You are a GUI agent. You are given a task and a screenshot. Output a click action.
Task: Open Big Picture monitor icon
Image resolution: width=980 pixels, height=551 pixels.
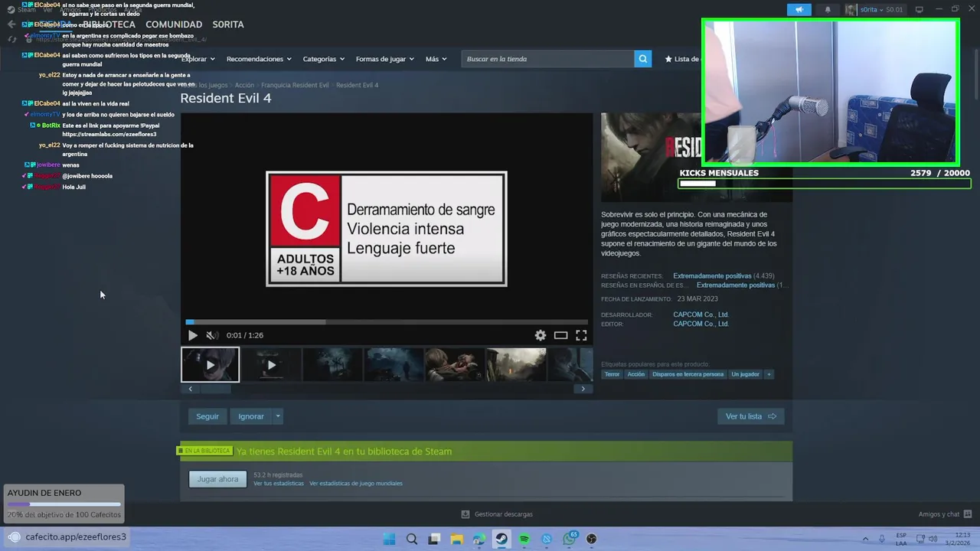pos(919,10)
